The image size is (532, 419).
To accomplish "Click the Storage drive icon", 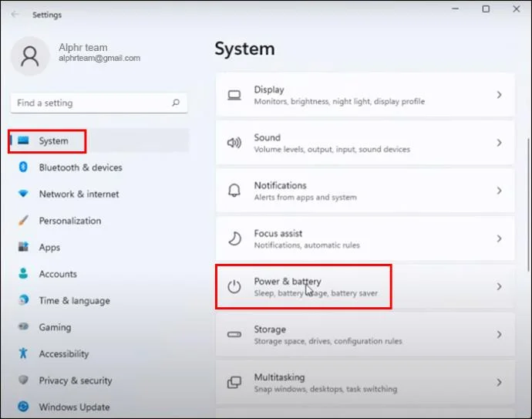I will point(234,334).
